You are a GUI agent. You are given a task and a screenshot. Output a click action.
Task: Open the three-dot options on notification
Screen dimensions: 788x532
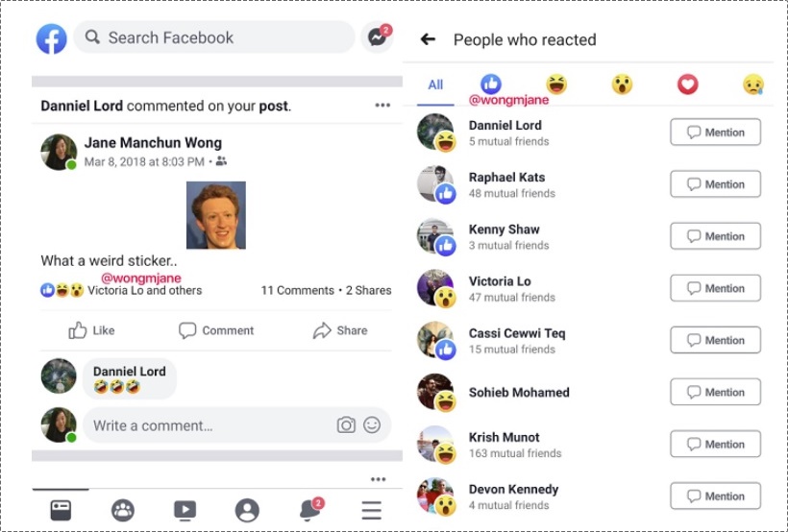[x=382, y=105]
